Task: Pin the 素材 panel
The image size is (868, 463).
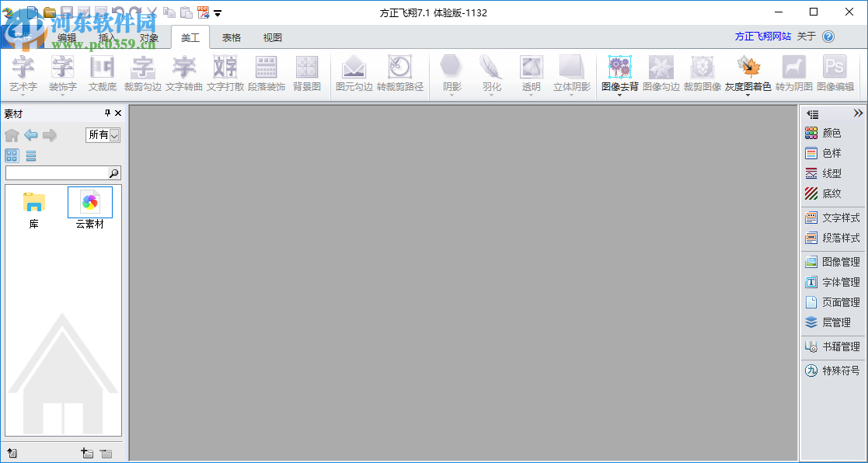Action: tap(107, 113)
